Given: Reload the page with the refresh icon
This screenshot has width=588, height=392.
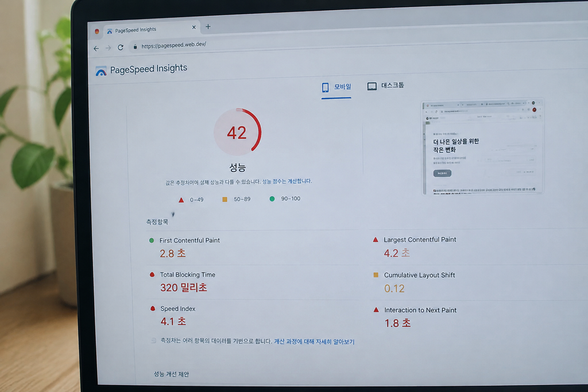Looking at the screenshot, I should (121, 47).
